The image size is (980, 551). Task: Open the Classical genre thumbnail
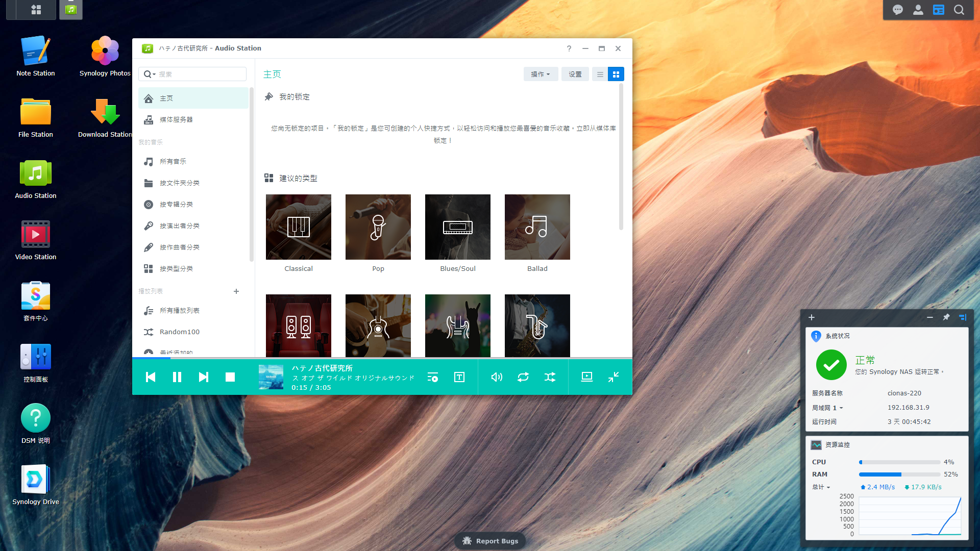[299, 227]
